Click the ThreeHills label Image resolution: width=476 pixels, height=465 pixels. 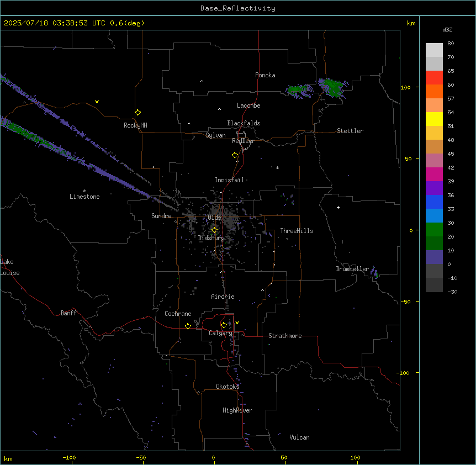[297, 231]
